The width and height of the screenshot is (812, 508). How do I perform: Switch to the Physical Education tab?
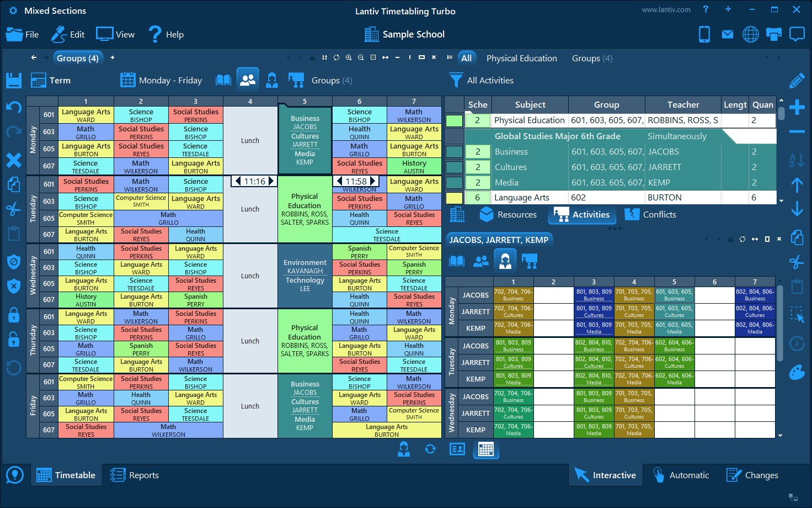pyautogui.click(x=521, y=59)
